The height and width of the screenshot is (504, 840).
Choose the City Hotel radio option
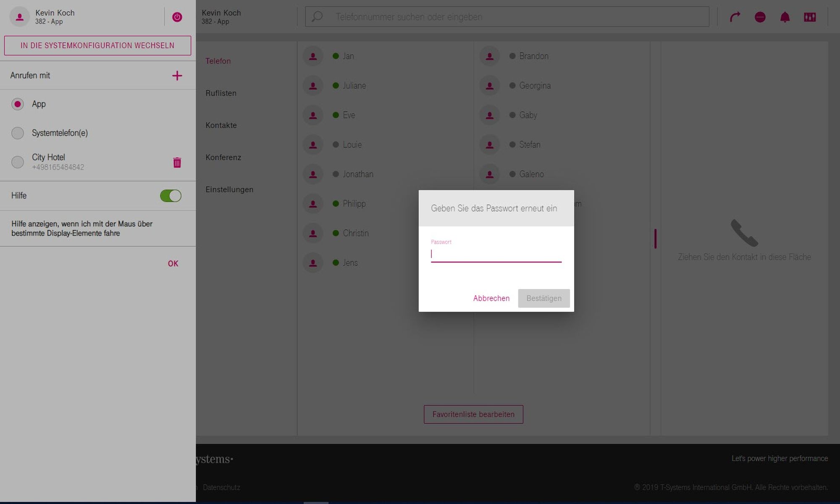pos(18,162)
